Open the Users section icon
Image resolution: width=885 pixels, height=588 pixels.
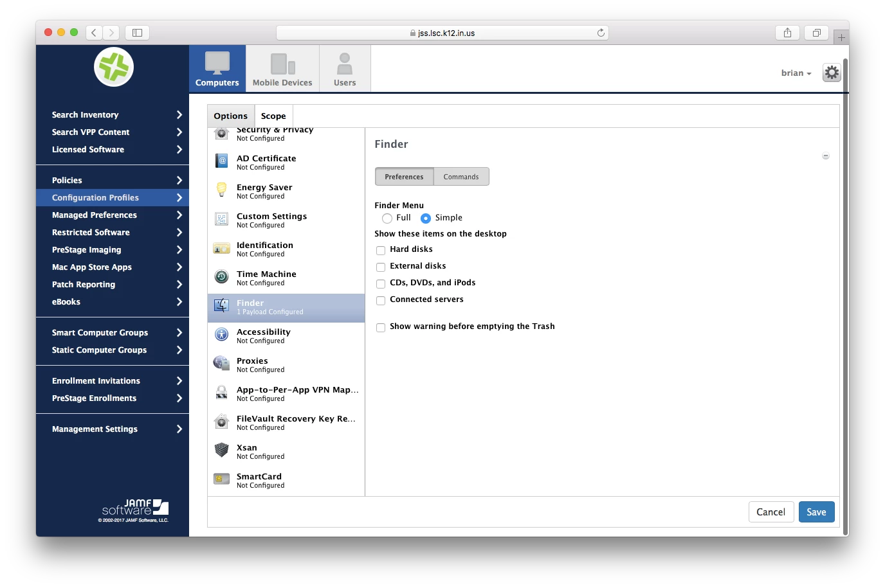345,64
